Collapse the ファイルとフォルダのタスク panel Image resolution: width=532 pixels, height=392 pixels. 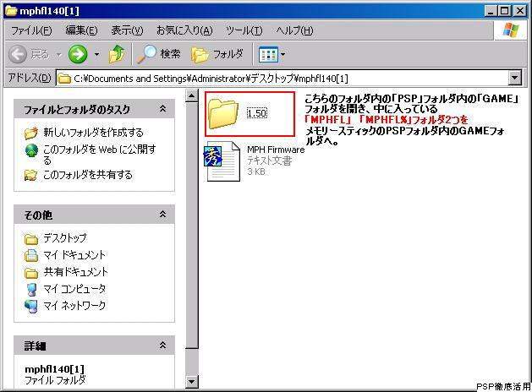point(163,109)
